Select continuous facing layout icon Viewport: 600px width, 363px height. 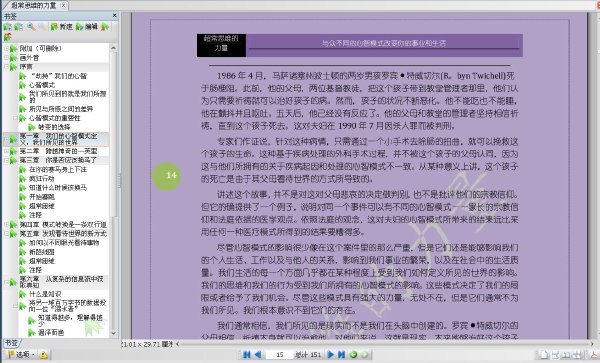[x=577, y=355]
